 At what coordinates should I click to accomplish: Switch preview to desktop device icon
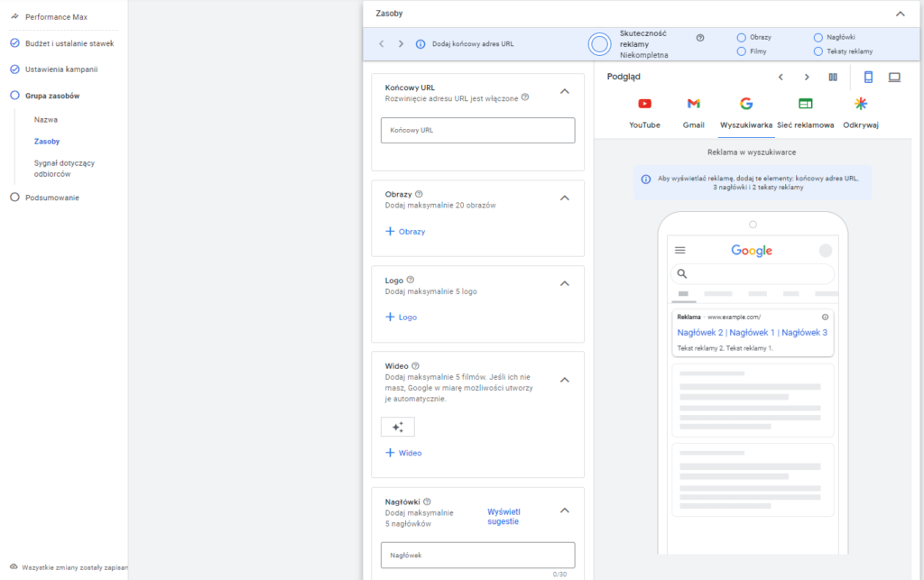pyautogui.click(x=894, y=78)
